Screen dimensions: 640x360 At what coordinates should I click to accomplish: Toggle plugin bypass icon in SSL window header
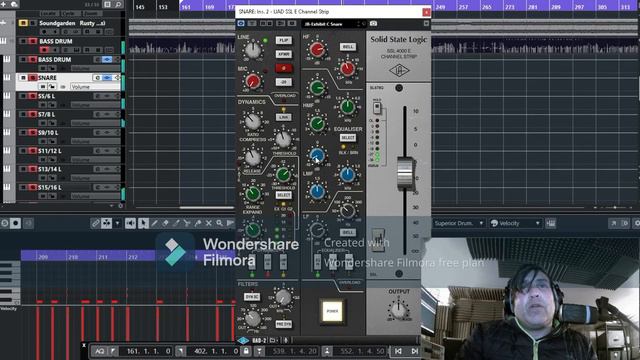pos(241,24)
